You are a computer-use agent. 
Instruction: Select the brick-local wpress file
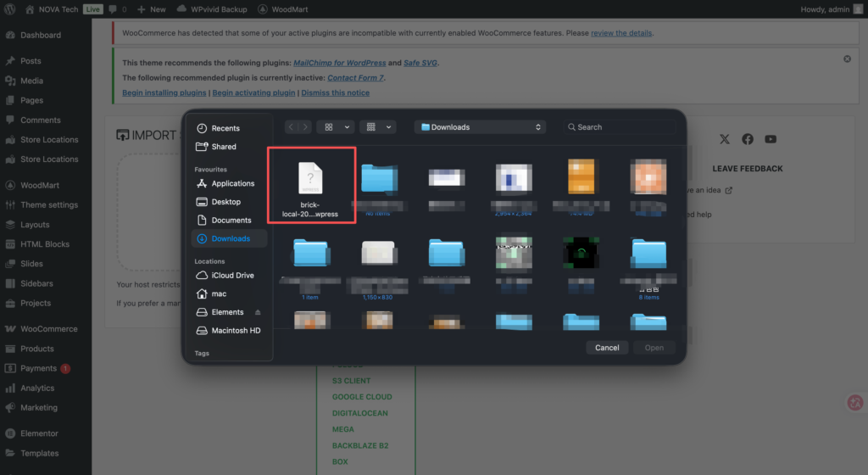click(310, 189)
